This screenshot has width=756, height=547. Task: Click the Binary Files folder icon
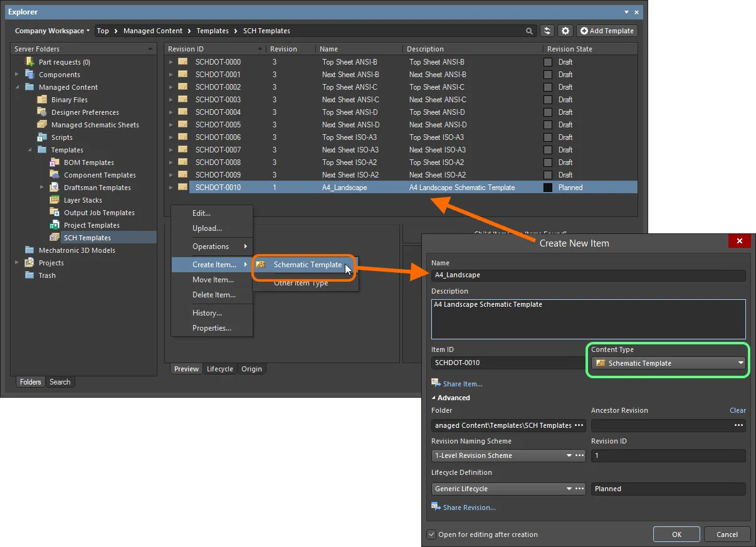pyautogui.click(x=42, y=100)
